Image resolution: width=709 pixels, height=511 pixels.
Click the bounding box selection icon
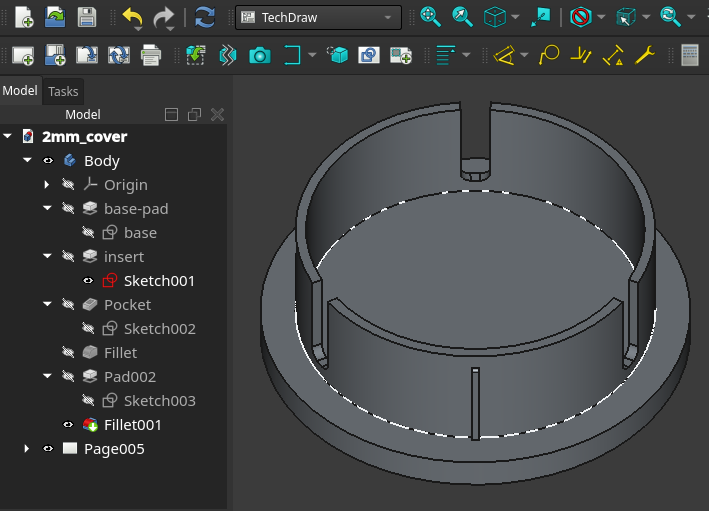626,18
